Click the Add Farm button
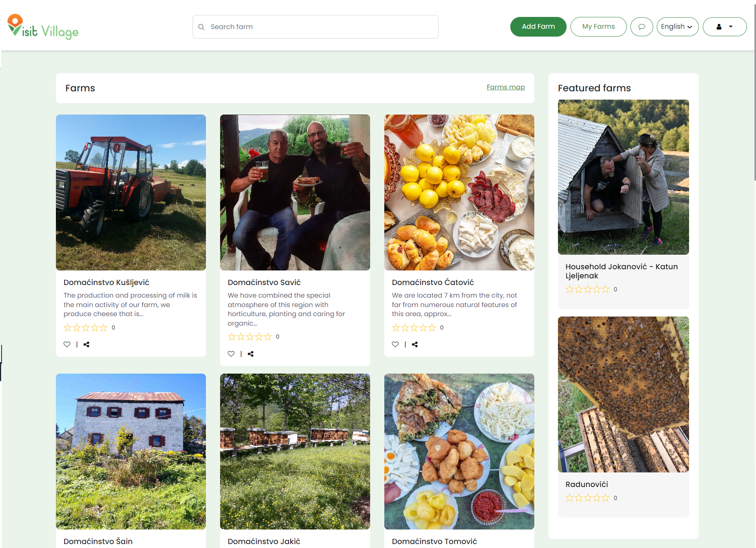The width and height of the screenshot is (756, 548). 538,27
